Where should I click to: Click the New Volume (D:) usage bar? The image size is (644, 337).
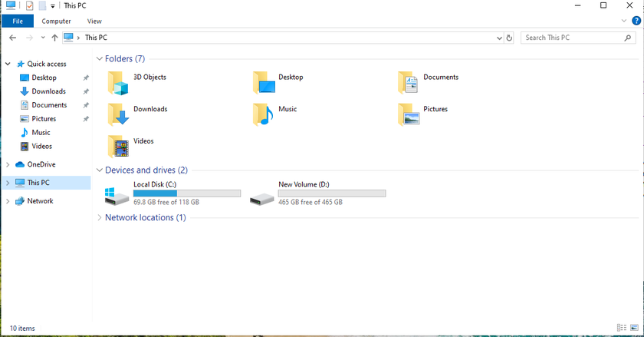pyautogui.click(x=332, y=193)
